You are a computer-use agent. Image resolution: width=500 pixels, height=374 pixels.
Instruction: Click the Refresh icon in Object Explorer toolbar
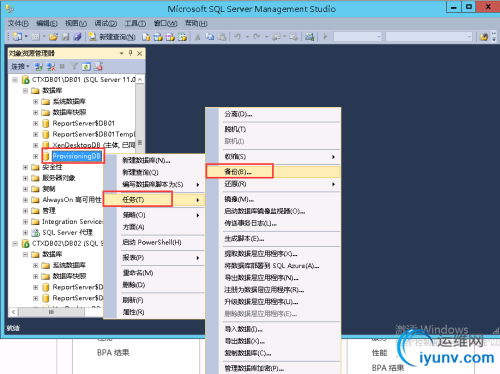click(86, 67)
